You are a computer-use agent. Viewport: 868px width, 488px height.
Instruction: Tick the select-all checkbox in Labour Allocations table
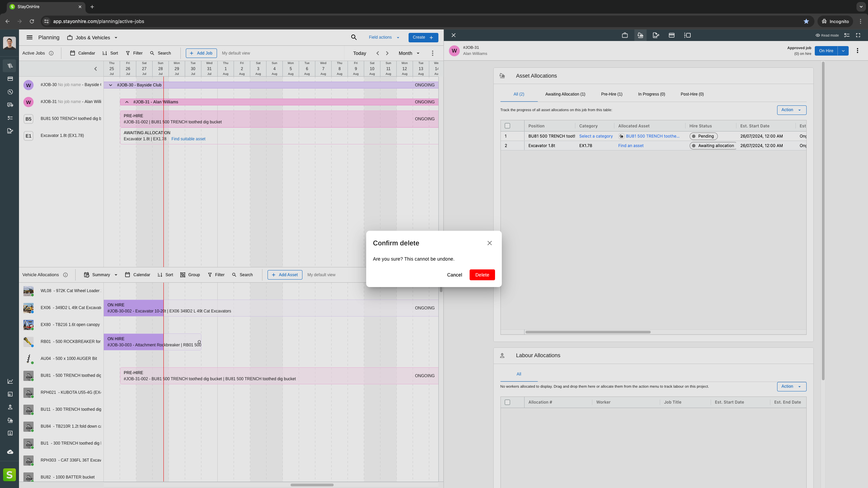[x=507, y=402]
